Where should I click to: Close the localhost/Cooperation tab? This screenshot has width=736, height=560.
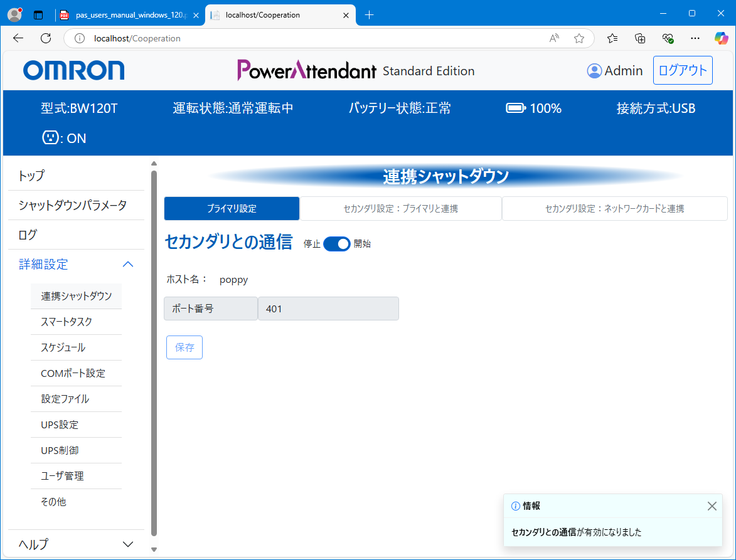[x=346, y=15]
